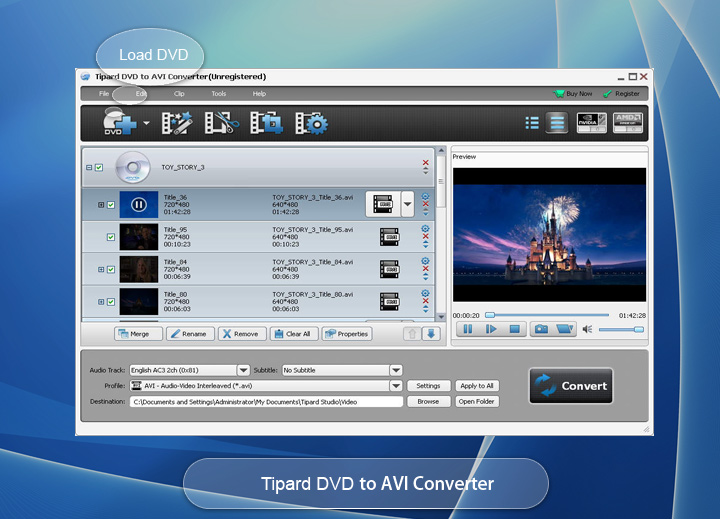Image resolution: width=720 pixels, height=519 pixels.
Task: Click the Remove button
Action: point(242,334)
